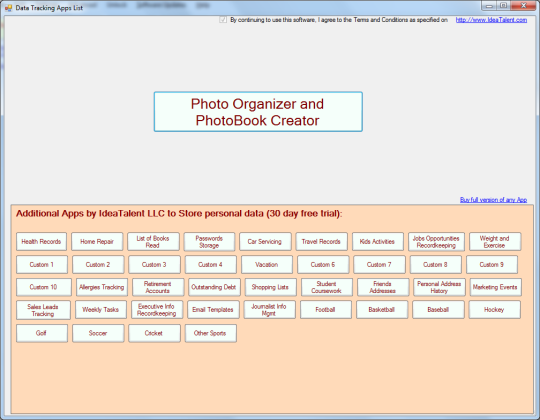The width and height of the screenshot is (540, 420).
Task: Choose the Custom 6 button
Action: click(x=323, y=264)
